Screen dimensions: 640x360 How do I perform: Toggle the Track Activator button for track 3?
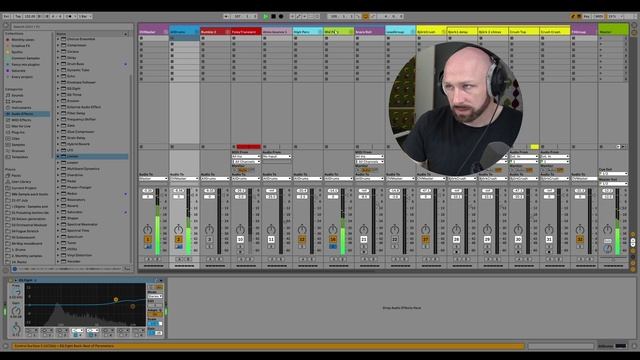click(x=209, y=240)
